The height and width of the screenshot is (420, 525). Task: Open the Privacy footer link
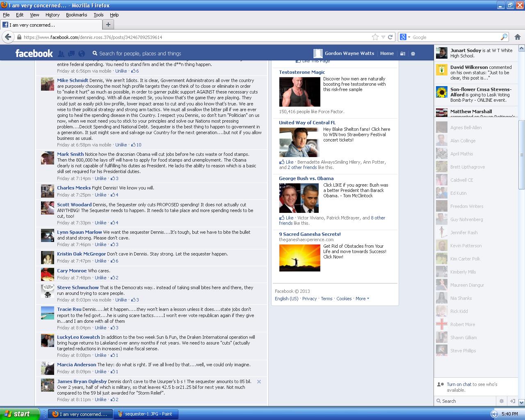(309, 299)
